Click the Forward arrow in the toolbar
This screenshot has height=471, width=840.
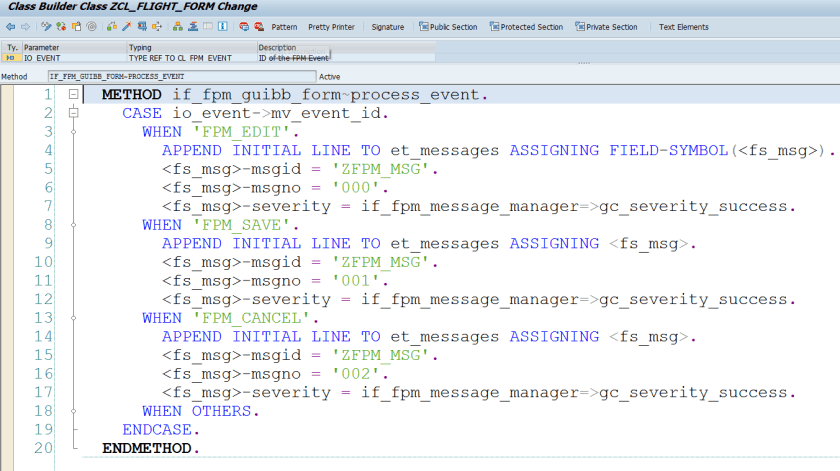[24, 27]
